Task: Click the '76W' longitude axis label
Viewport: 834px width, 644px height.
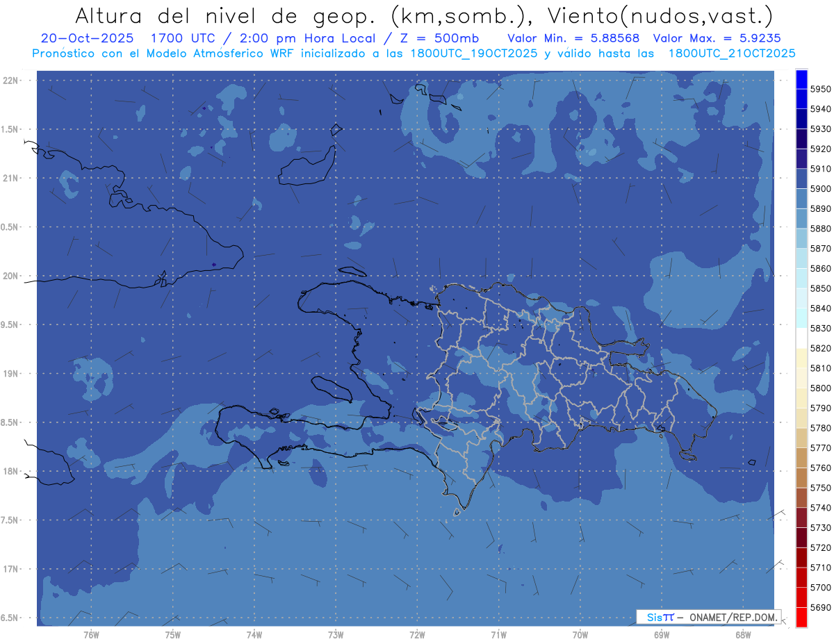Action: 91,635
